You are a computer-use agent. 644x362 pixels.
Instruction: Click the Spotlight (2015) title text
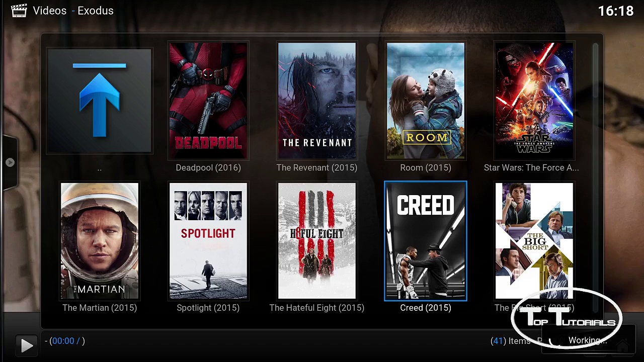pos(208,308)
